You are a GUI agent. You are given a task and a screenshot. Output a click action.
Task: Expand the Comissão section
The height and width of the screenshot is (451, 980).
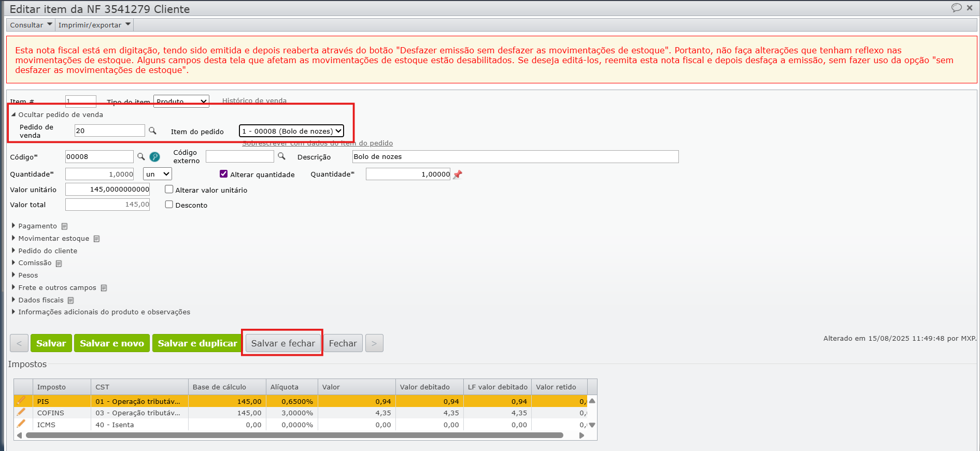pos(32,263)
